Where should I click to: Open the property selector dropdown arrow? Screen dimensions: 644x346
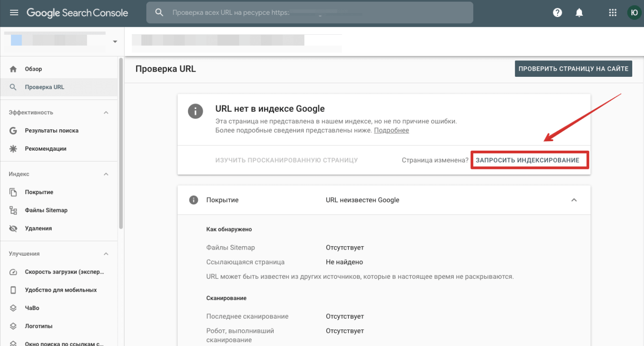click(115, 42)
